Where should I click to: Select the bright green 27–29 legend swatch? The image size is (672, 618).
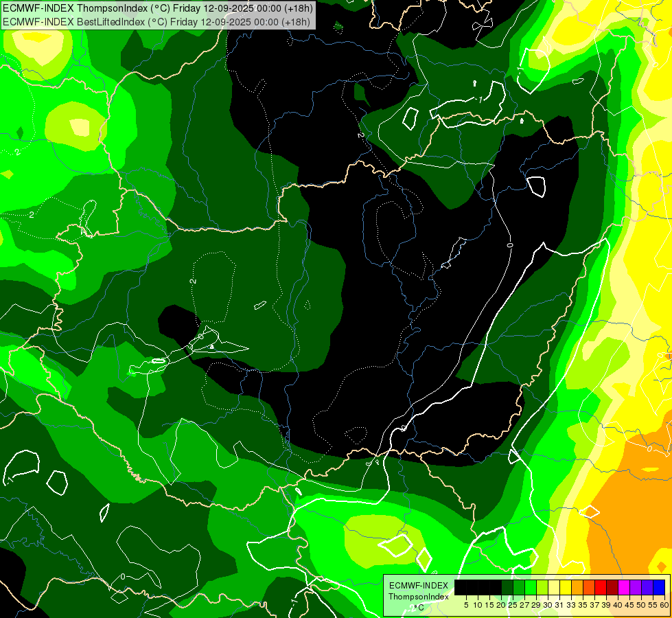pos(531,587)
